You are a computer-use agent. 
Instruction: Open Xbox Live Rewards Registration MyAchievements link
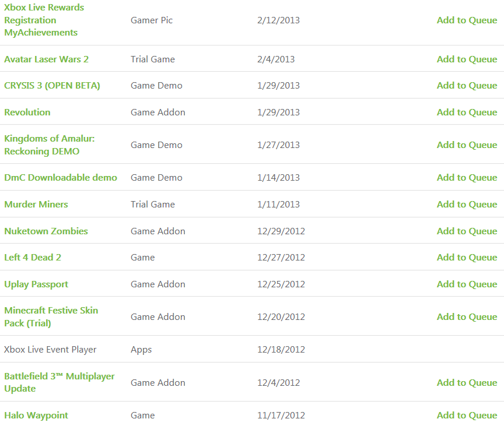(44, 20)
